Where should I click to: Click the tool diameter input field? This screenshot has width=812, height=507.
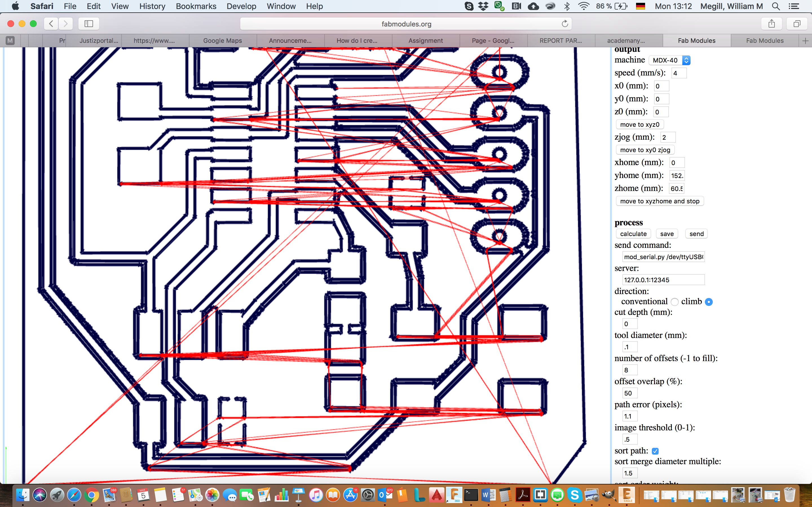(x=630, y=347)
